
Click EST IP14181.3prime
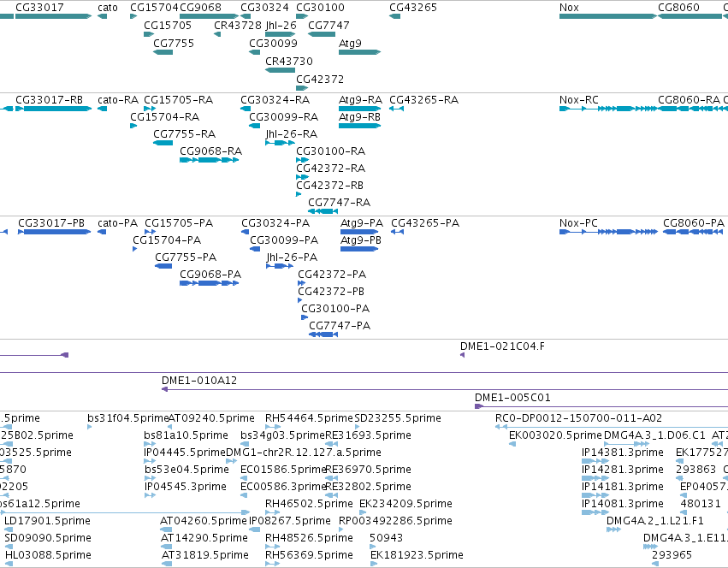point(595,495)
